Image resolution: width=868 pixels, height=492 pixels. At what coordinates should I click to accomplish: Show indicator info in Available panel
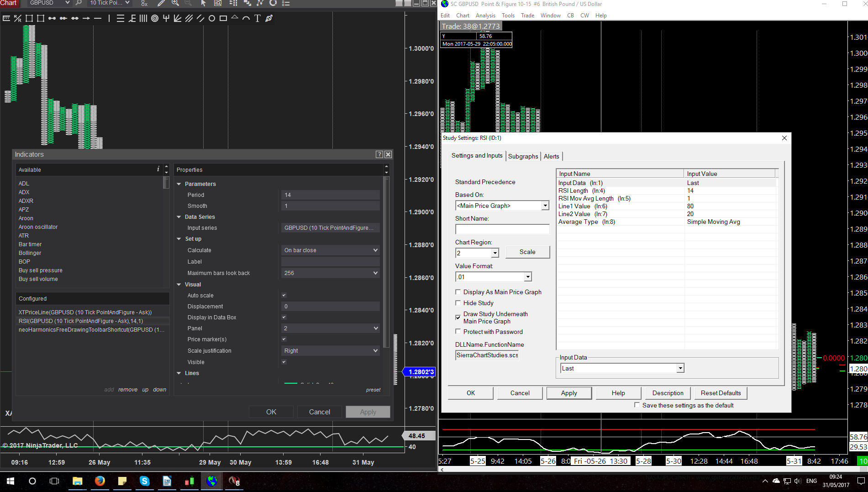(158, 169)
